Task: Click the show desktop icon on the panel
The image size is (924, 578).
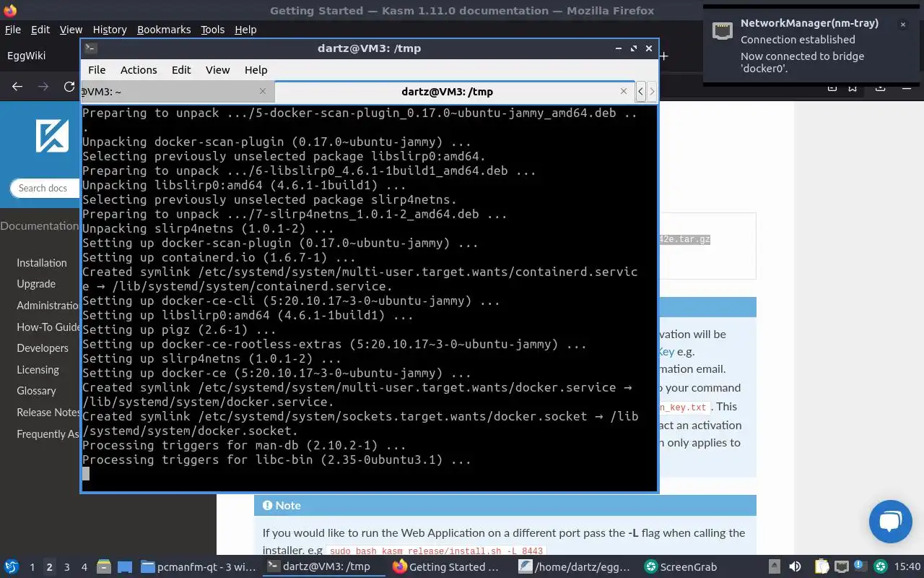Action: [125, 567]
